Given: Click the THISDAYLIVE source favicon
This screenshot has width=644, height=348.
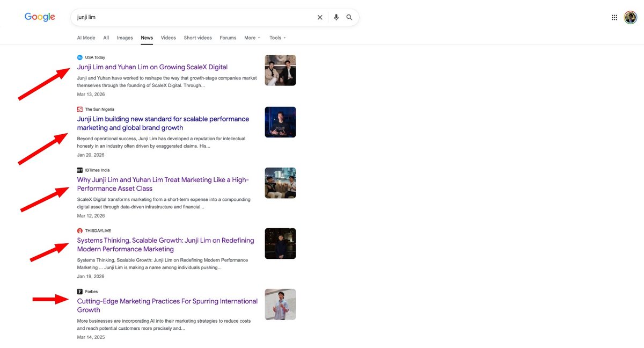Looking at the screenshot, I should 80,231.
